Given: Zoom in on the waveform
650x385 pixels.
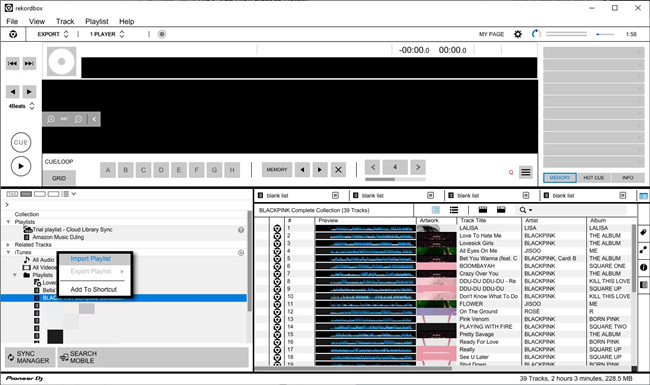Looking at the screenshot, I should (x=51, y=119).
